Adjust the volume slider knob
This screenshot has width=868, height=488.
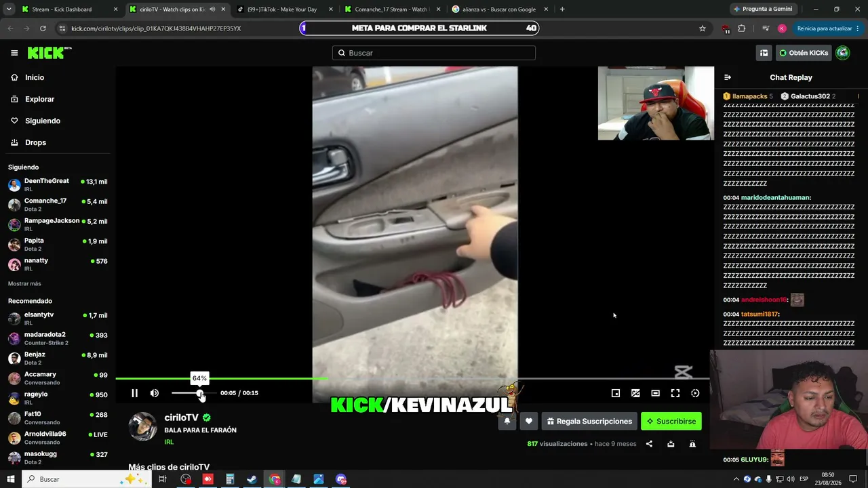tap(200, 393)
